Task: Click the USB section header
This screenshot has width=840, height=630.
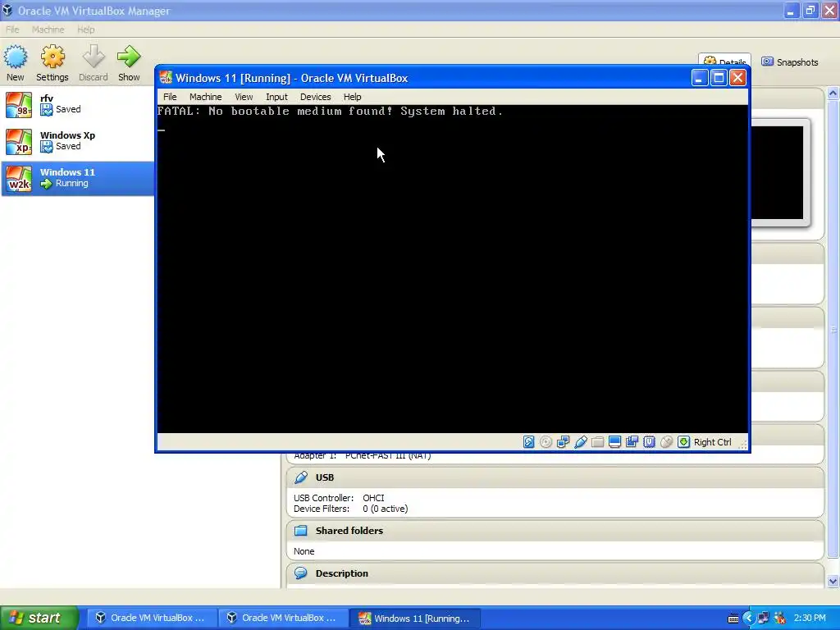Action: (x=555, y=477)
